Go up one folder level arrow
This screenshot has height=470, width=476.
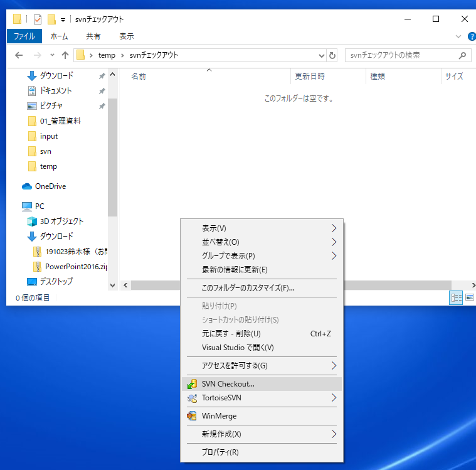(65, 55)
